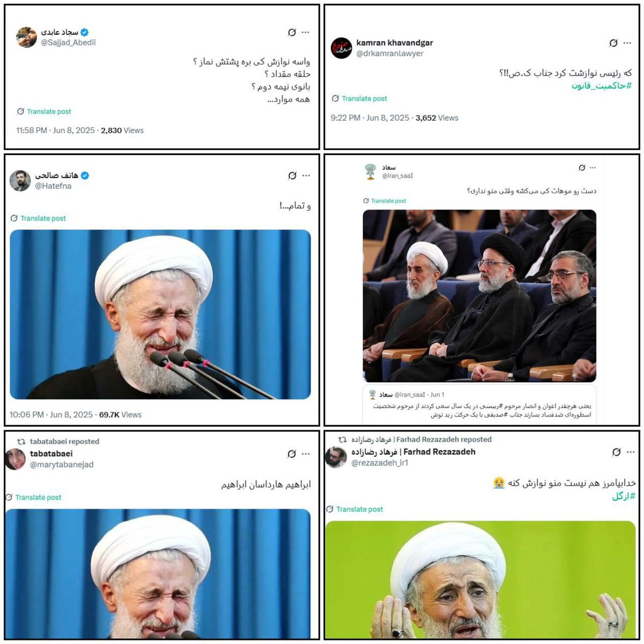The image size is (644, 644).
Task: Open the #حاکمیت_قانون hashtag
Action: pos(601,86)
